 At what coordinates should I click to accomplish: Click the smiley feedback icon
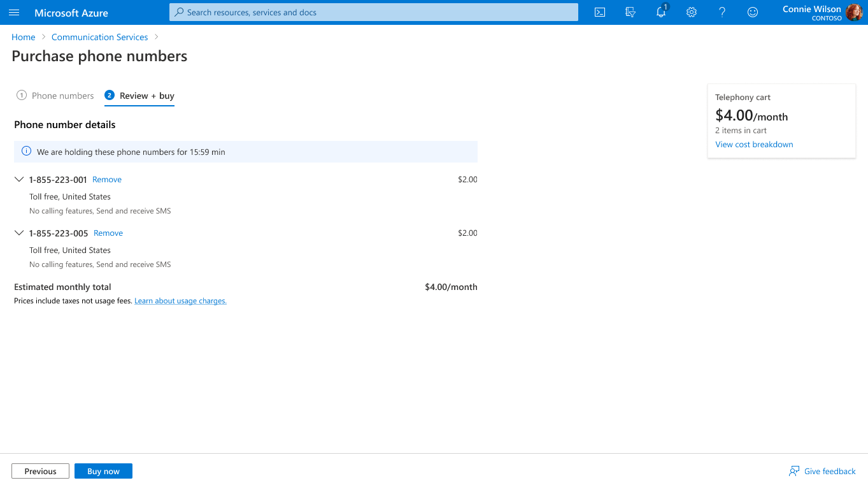point(753,12)
